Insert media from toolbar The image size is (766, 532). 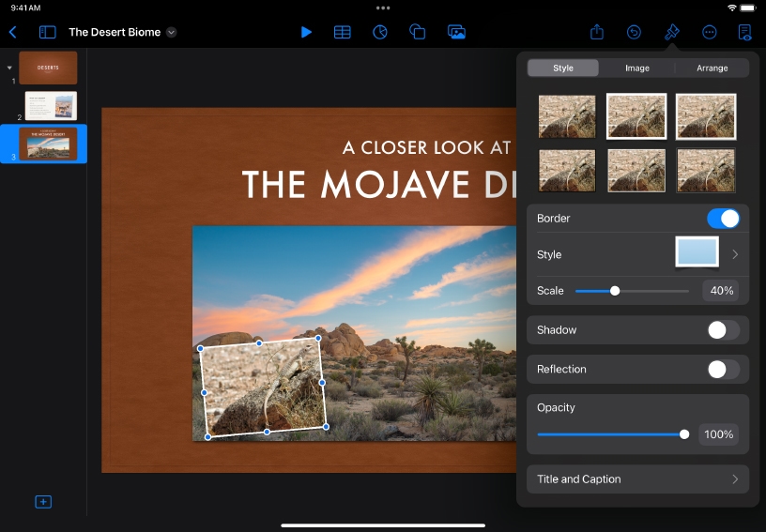pyautogui.click(x=456, y=32)
